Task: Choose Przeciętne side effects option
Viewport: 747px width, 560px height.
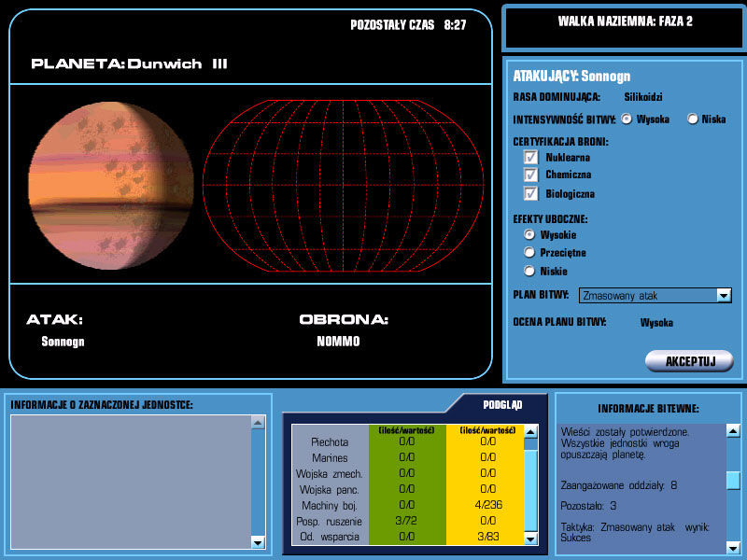Action: (x=529, y=252)
